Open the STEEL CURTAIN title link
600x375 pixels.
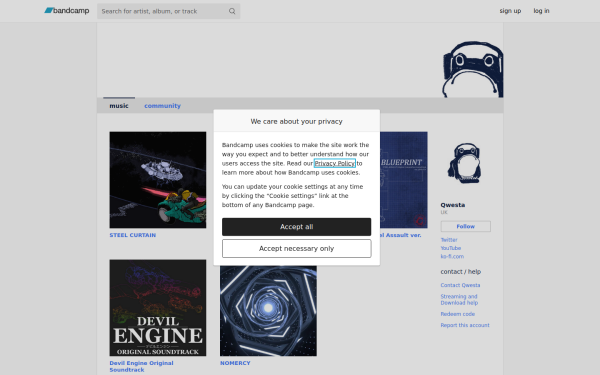coord(133,235)
